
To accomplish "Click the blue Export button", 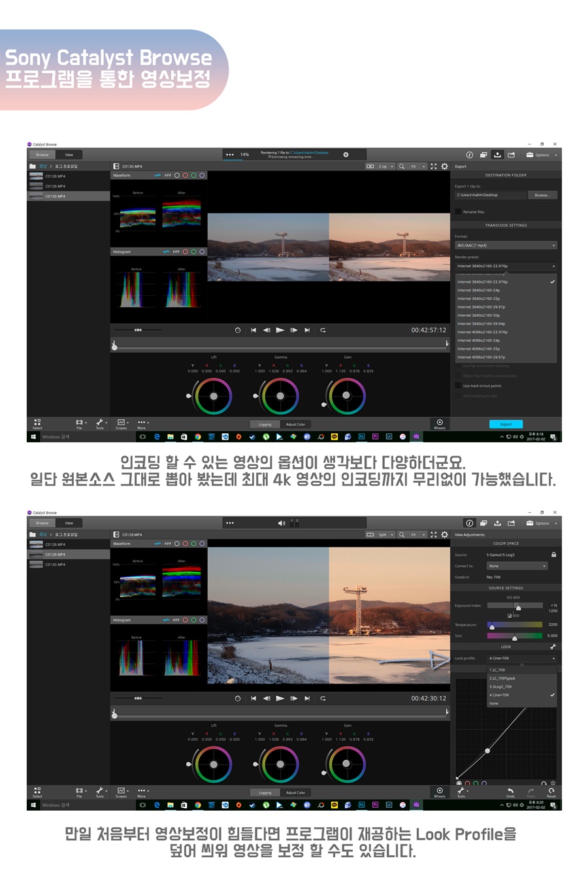I will point(506,424).
